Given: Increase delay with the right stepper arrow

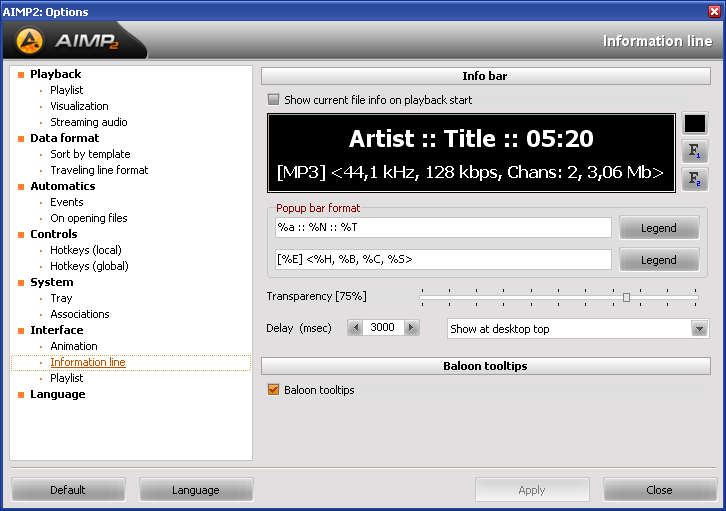Looking at the screenshot, I should (411, 328).
